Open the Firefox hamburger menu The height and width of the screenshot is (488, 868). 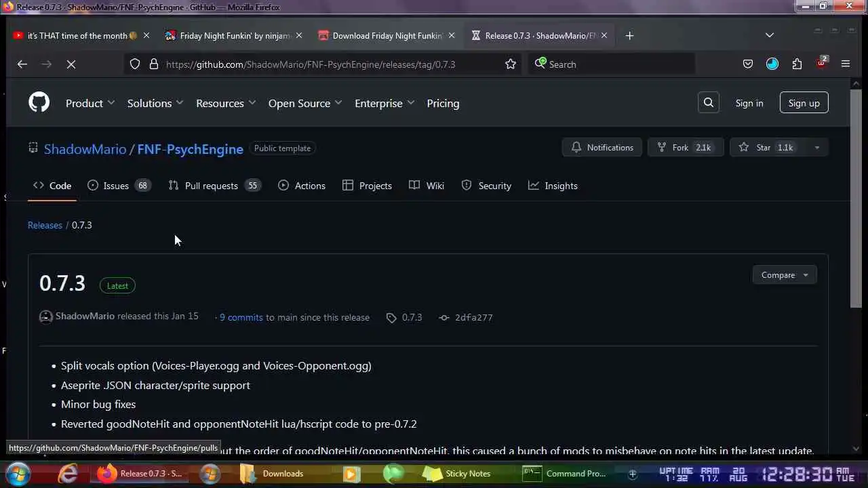[x=845, y=64]
